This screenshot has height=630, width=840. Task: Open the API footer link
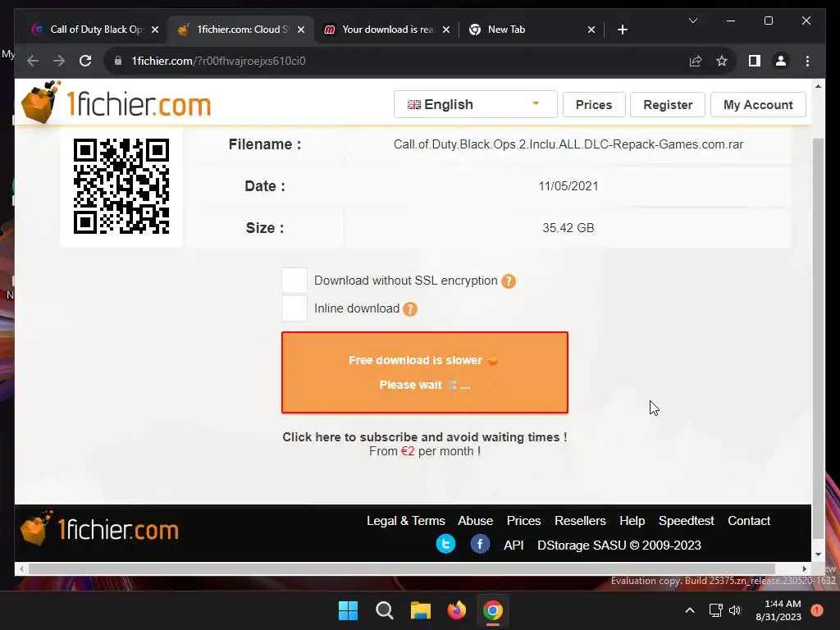514,545
